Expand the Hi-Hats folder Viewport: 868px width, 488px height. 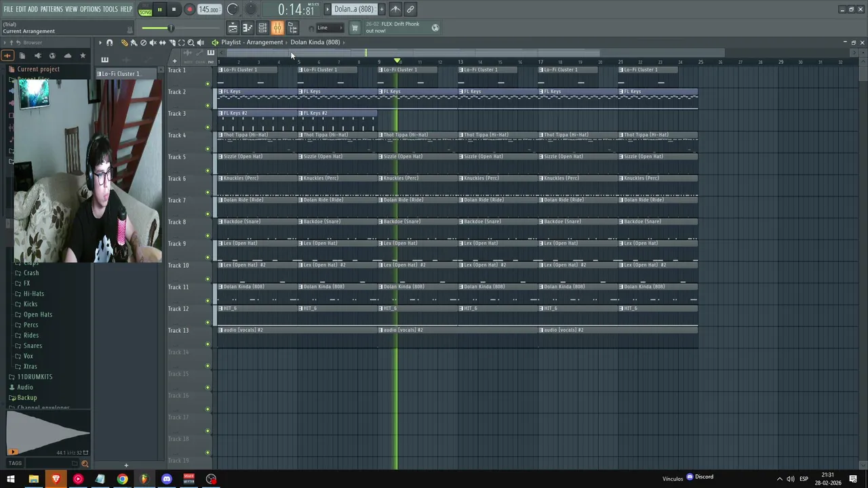(33, 293)
